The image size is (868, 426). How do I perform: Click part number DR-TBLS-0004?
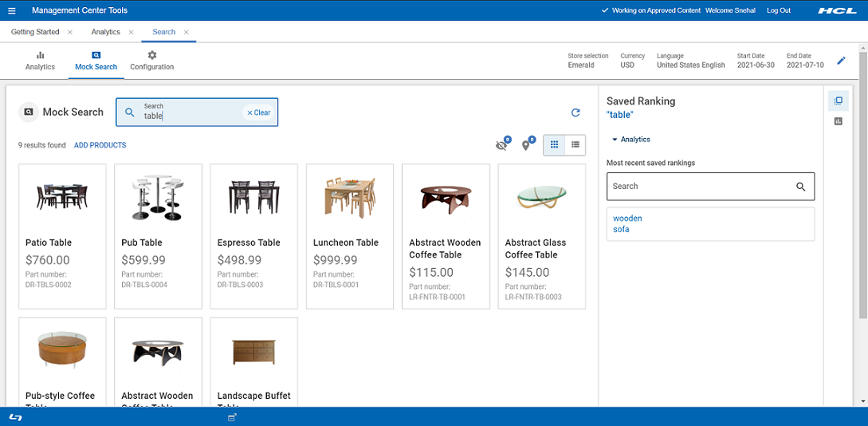tap(144, 285)
